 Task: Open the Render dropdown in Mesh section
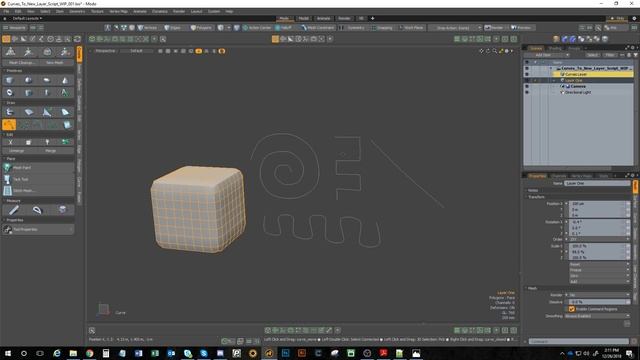point(599,295)
